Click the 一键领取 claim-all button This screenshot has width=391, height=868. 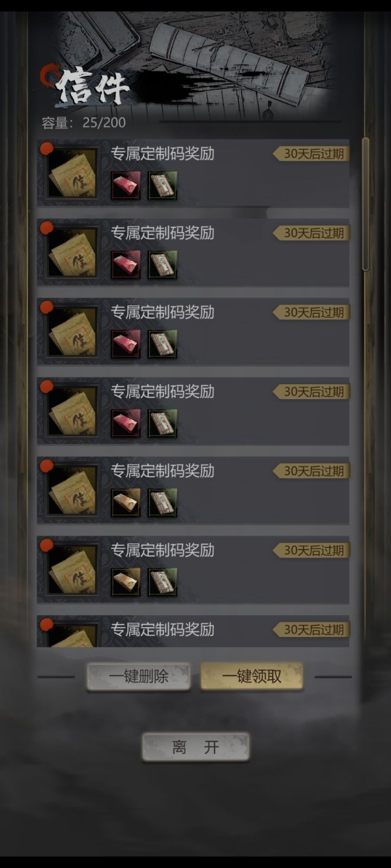pos(251,676)
